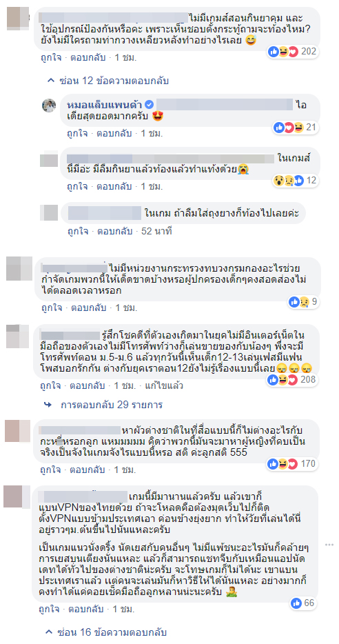
Task: Click the reaction icons with count 9
Action: [303, 302]
